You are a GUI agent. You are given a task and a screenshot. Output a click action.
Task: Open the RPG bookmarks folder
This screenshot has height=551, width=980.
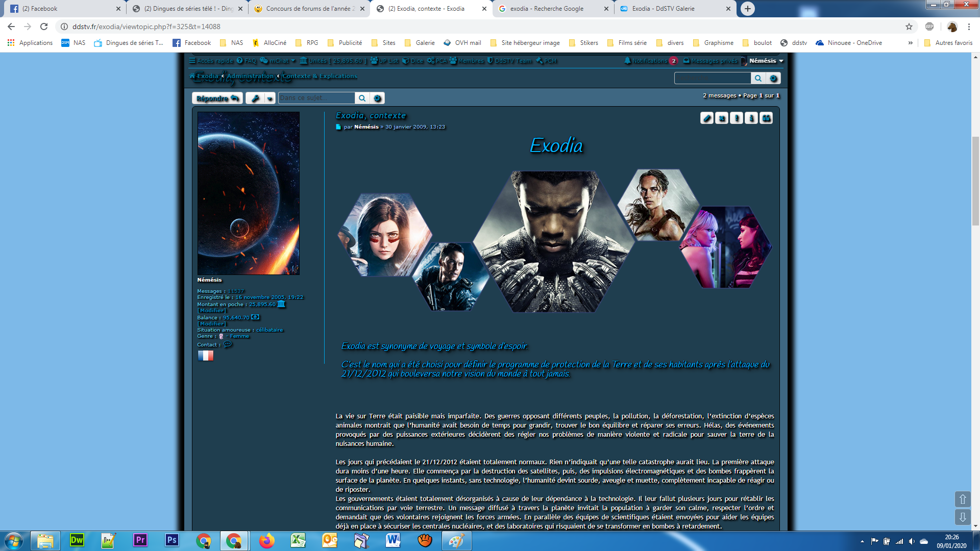[307, 43]
